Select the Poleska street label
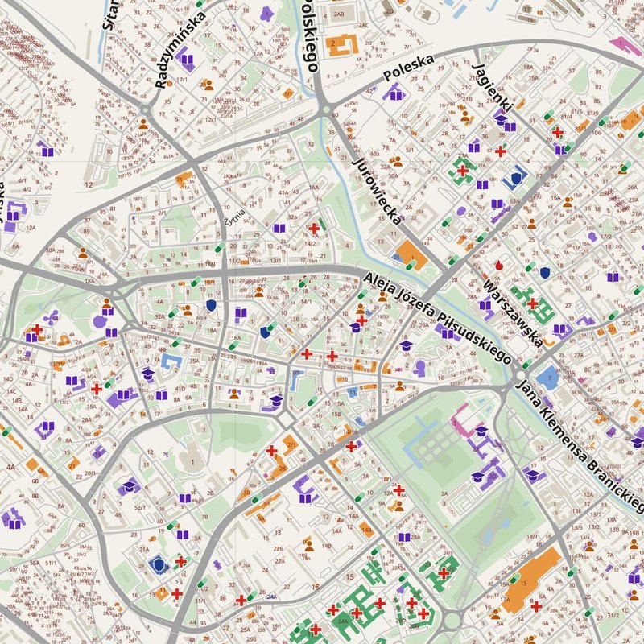This screenshot has height=644, width=644. pos(409,68)
